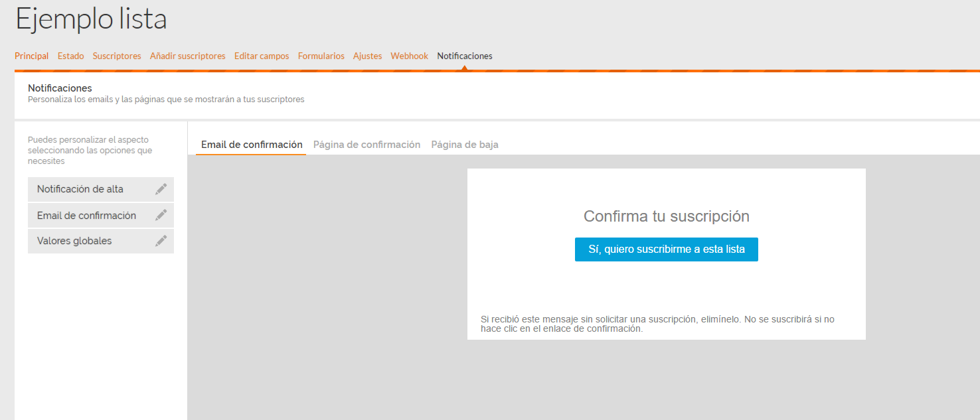Open the Principal tab
This screenshot has height=420, width=980.
[32, 56]
